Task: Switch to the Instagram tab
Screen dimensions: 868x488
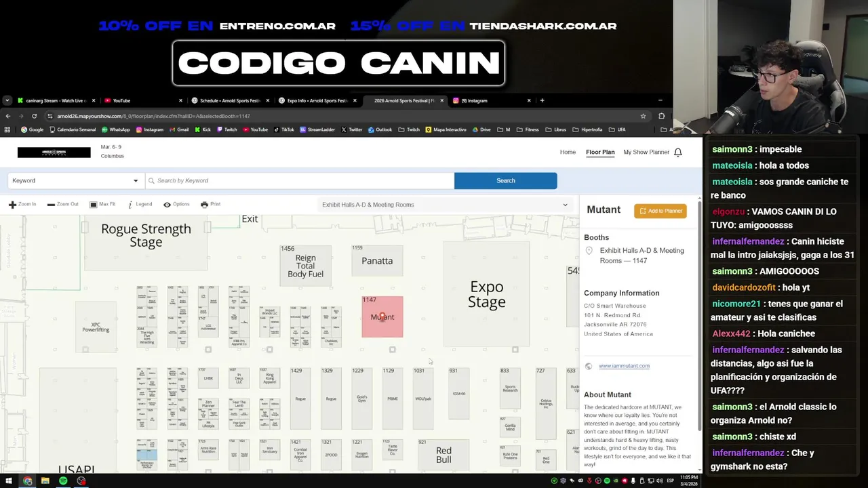Action: (x=491, y=100)
